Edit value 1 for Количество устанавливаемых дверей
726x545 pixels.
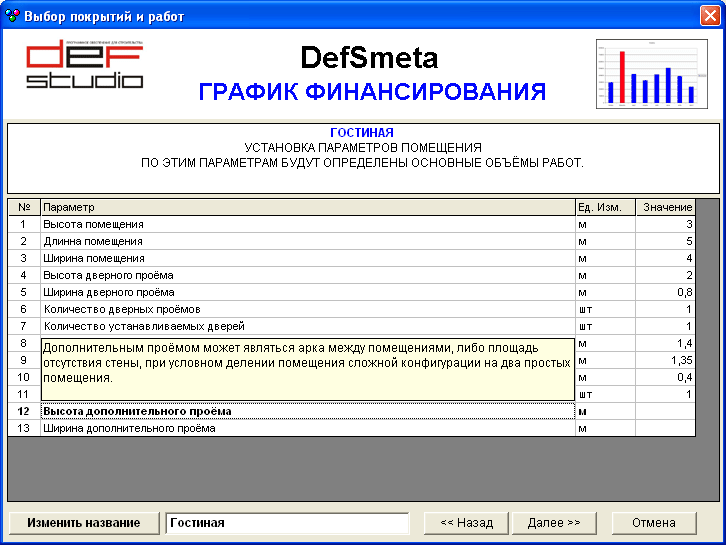[665, 326]
